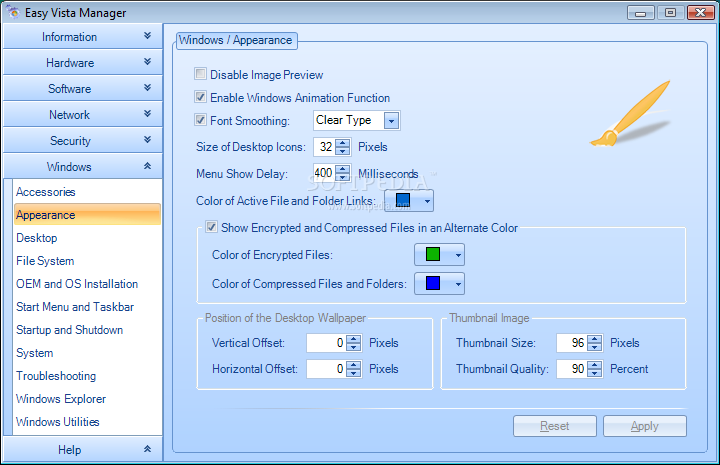Minimize the Easy Vista Manager window
This screenshot has height=465, width=720.
click(x=641, y=13)
